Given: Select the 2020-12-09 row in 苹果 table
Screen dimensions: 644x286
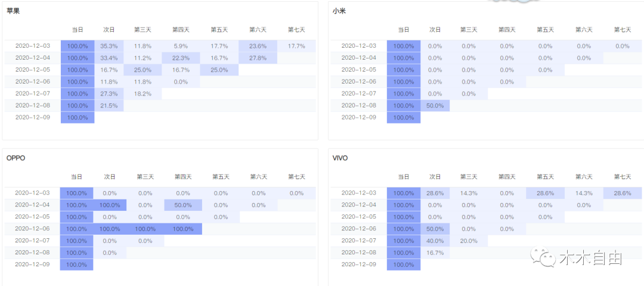Looking at the screenshot, I should pos(33,118).
